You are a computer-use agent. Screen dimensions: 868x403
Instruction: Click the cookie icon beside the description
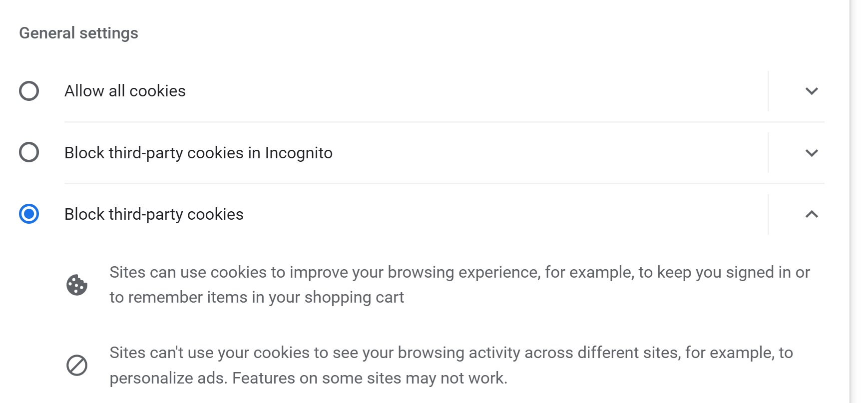[77, 285]
